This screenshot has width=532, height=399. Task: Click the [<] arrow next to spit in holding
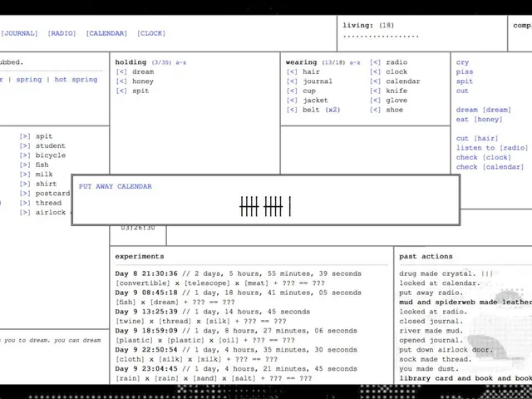pos(121,91)
